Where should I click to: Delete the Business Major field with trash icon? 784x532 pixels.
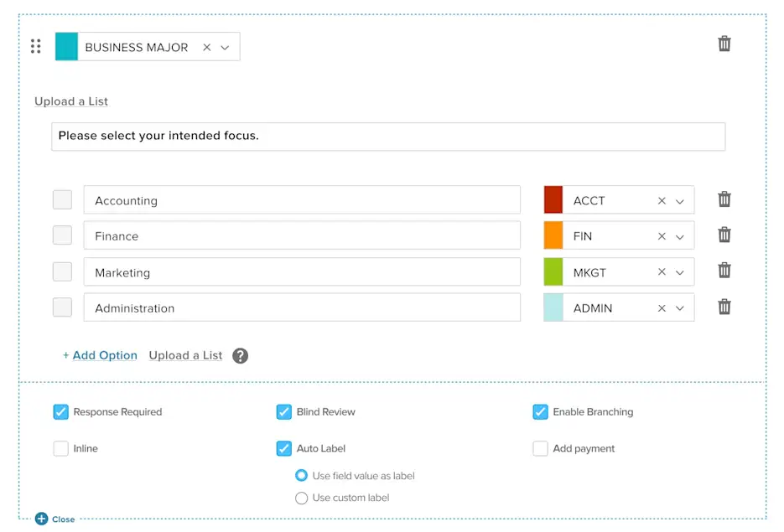[x=724, y=44]
